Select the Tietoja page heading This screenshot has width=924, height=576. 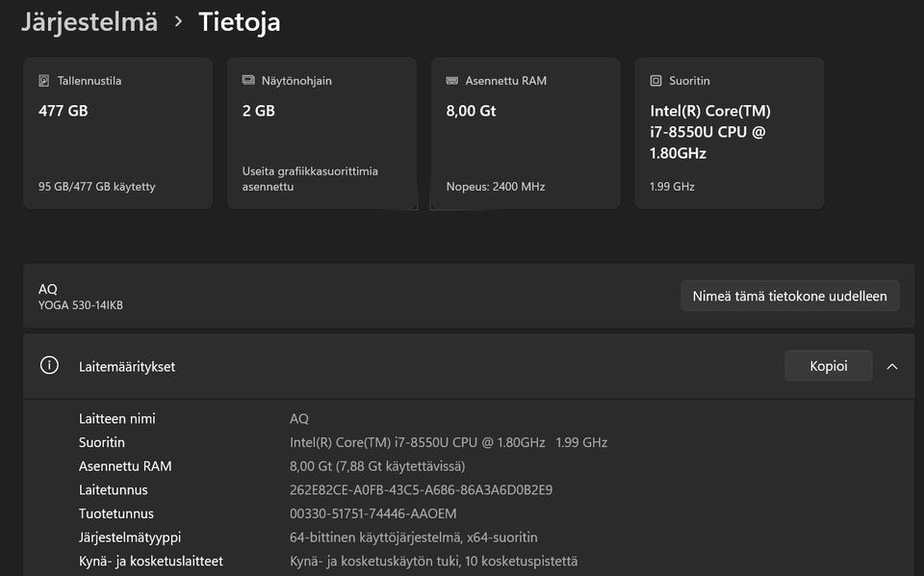coord(240,21)
